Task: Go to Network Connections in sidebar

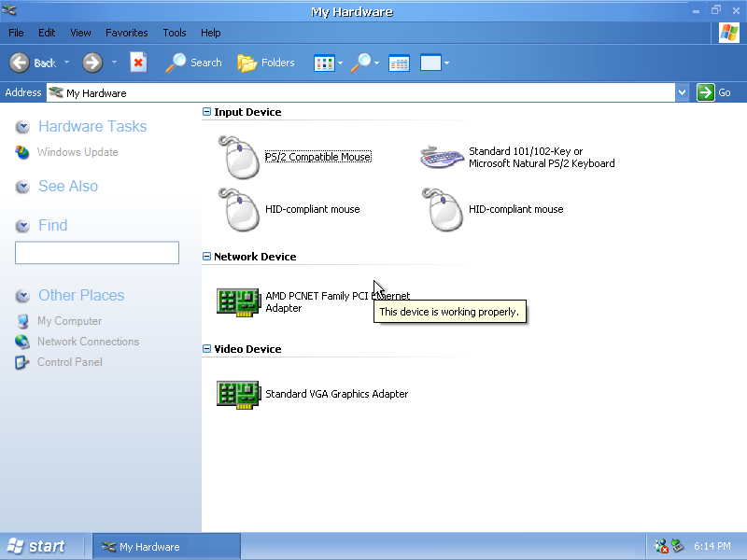Action: (88, 342)
